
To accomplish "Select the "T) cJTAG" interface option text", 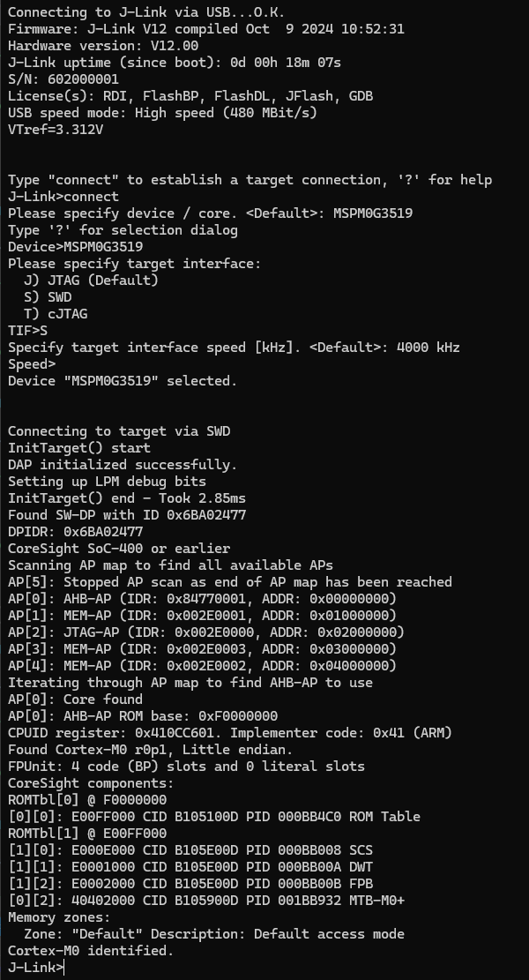I will [56, 314].
